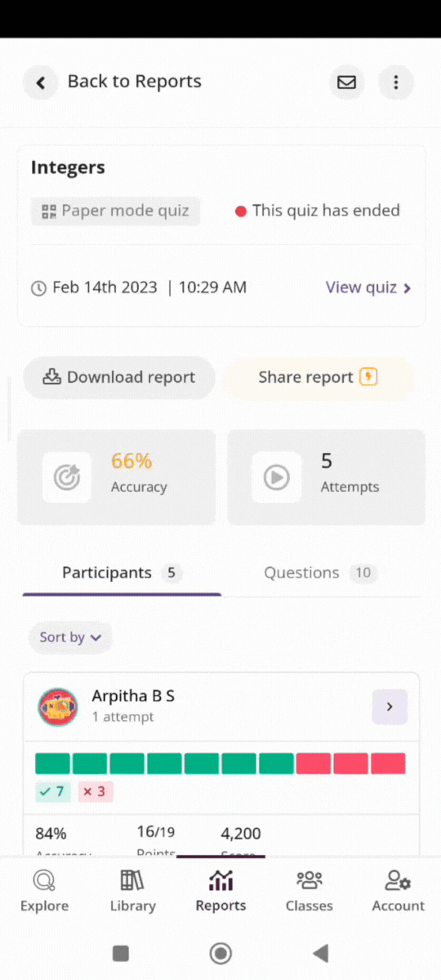Select the Participants tab

tap(122, 573)
